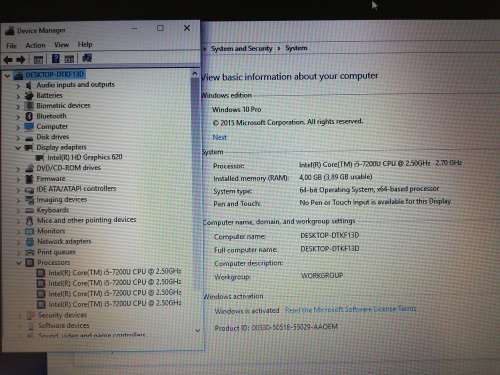The height and width of the screenshot is (375, 500).
Task: Select the last Intel Core i5-7200U processor entry
Action: [115, 304]
